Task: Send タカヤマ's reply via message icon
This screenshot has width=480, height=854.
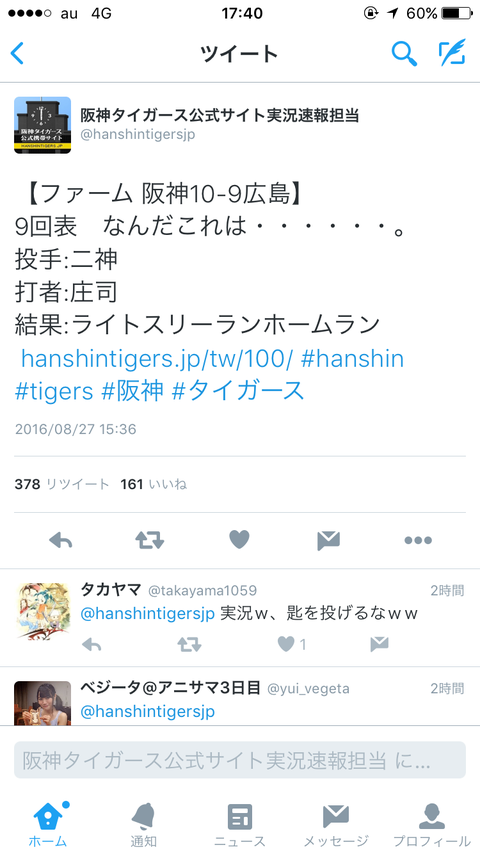Action: pos(379,644)
